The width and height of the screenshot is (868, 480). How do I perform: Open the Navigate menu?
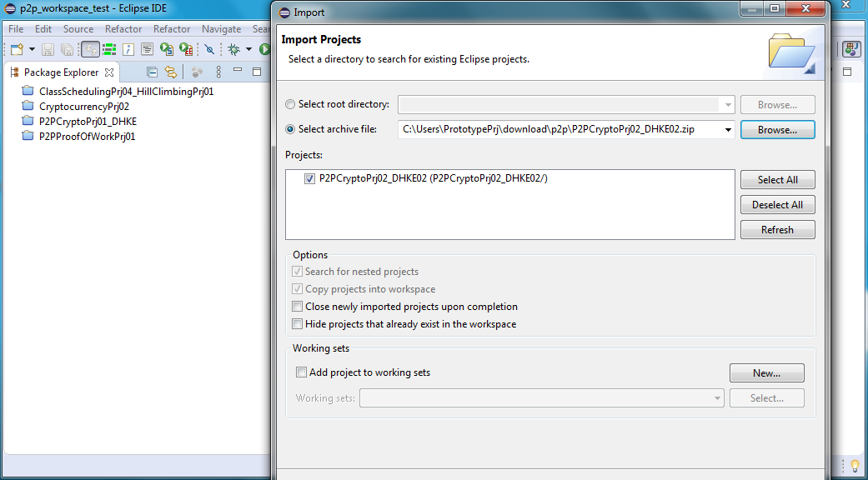(x=222, y=29)
